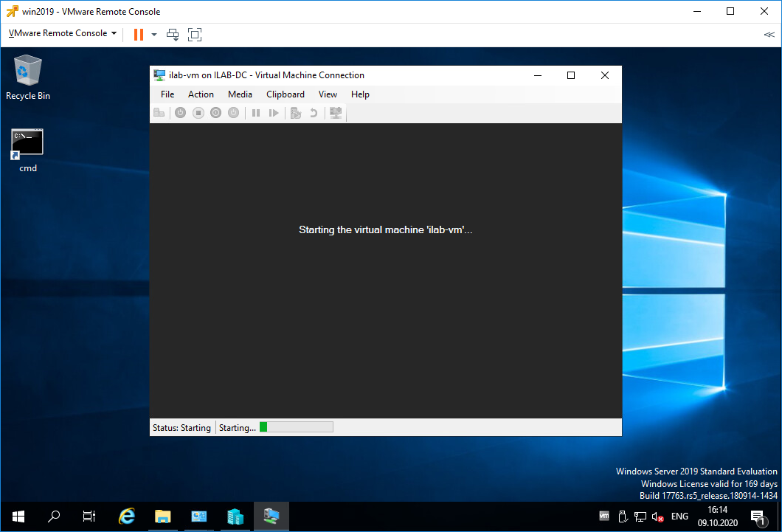Open the File menu in Virtual Machine Connection
782x532 pixels.
(x=167, y=94)
